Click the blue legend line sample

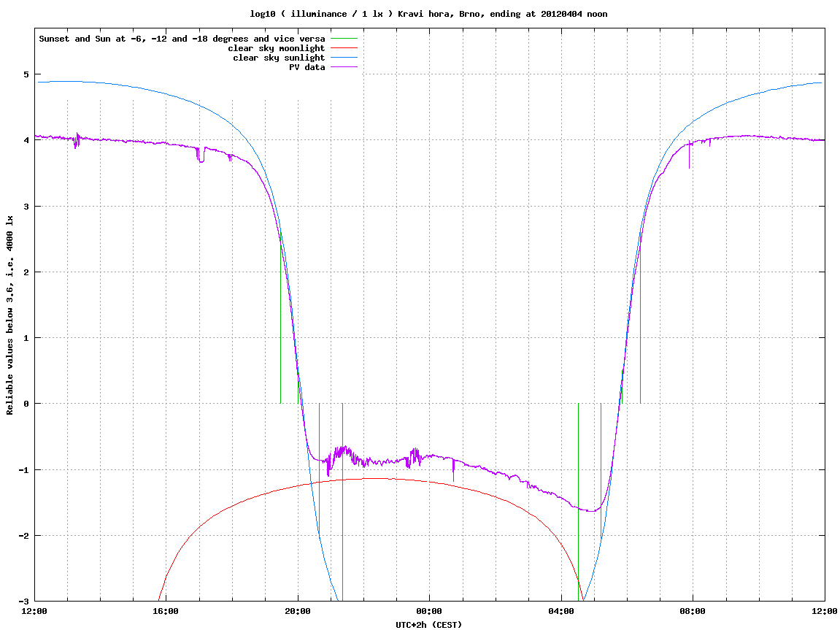[x=344, y=58]
